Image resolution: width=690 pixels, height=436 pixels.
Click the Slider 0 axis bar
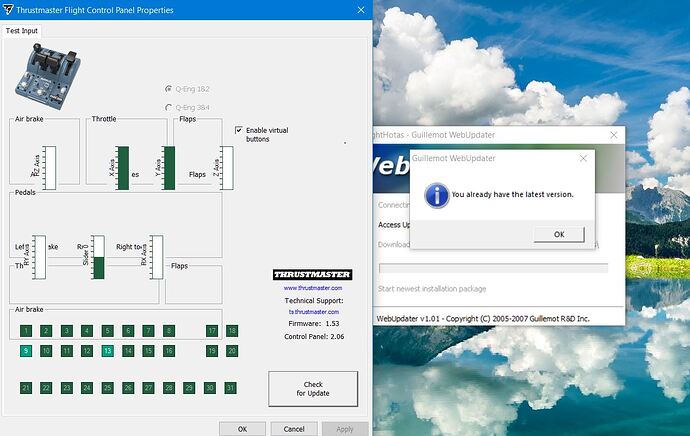[99, 257]
